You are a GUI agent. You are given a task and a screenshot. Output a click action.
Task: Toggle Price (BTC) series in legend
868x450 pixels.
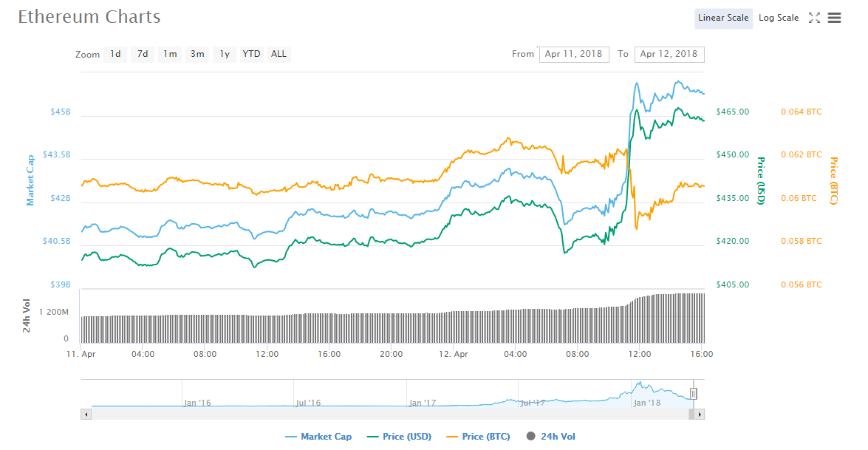point(478,437)
